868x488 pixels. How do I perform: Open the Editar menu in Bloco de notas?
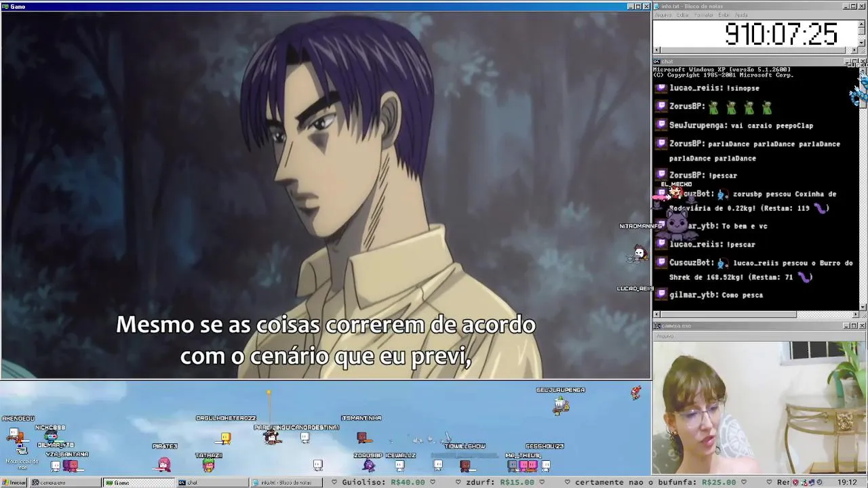(683, 15)
